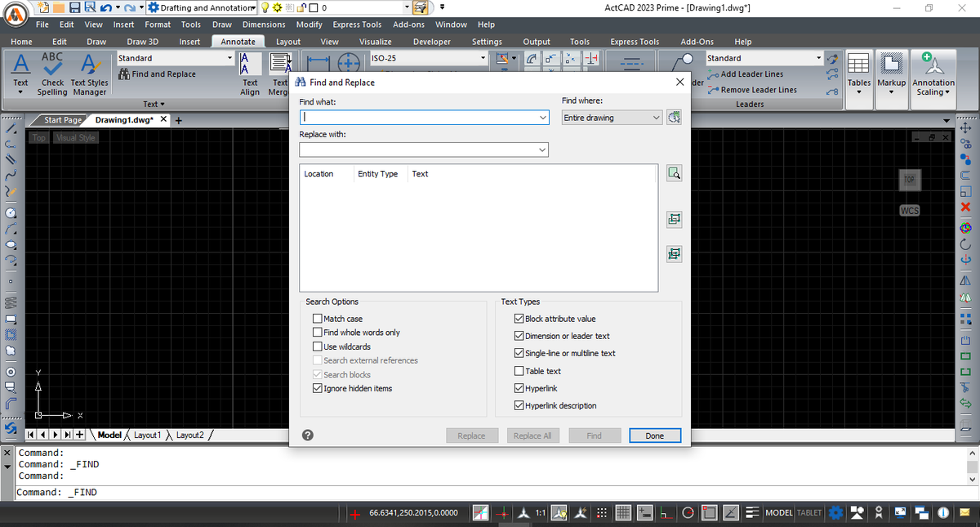Enable the Match case checkbox
This screenshot has width=980, height=527.
[318, 319]
